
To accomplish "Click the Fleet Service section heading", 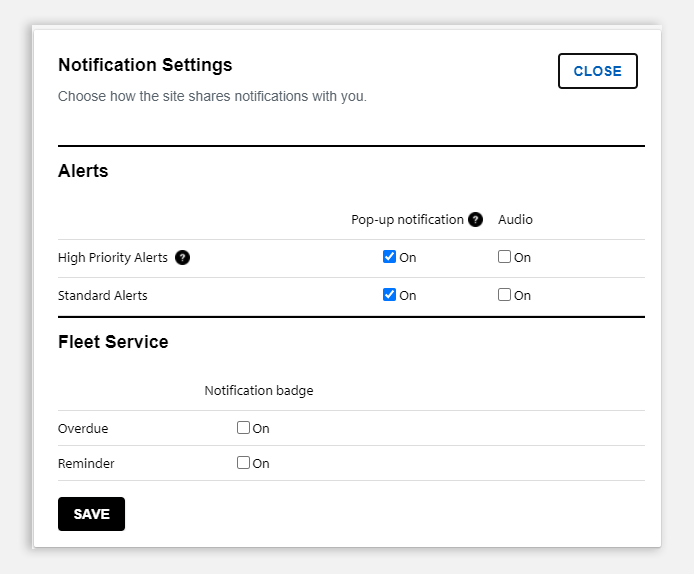I will point(113,342).
